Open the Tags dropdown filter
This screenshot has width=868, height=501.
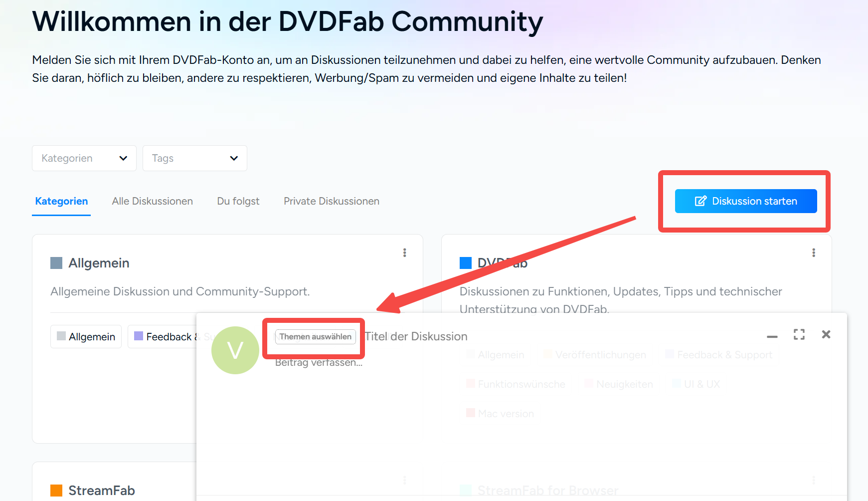tap(195, 158)
